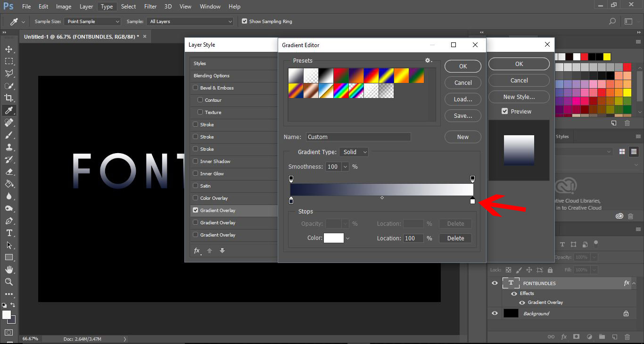Open the File menu
The image size is (644, 344).
[26, 7]
